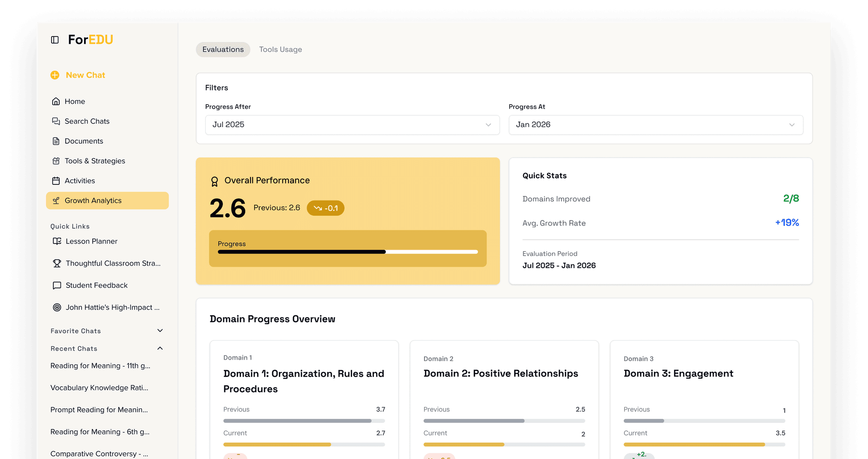The height and width of the screenshot is (459, 868).
Task: Open the John Hattie's High-Impact target icon
Action: coord(57,307)
